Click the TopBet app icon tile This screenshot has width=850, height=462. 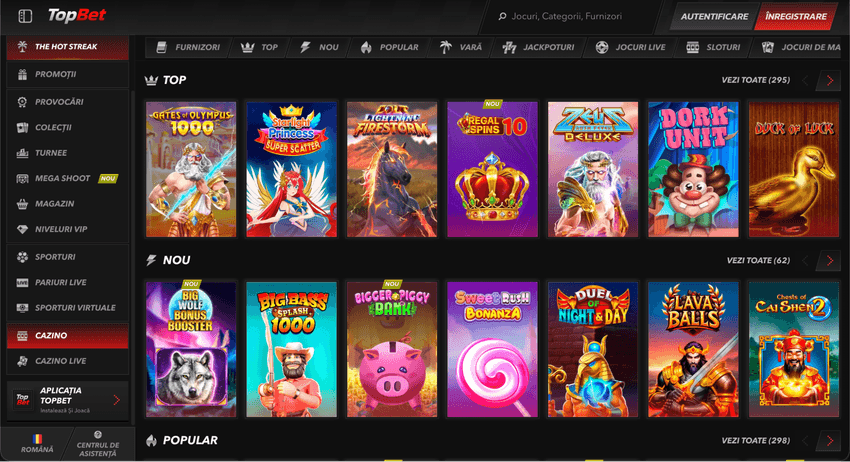23,400
